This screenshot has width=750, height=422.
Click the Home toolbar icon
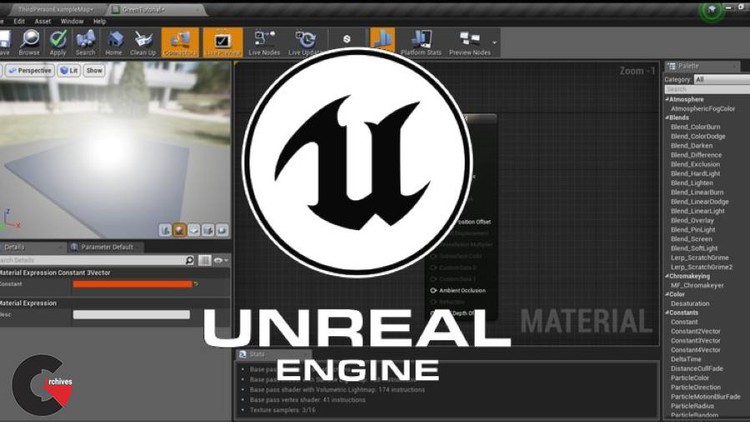tap(114, 41)
